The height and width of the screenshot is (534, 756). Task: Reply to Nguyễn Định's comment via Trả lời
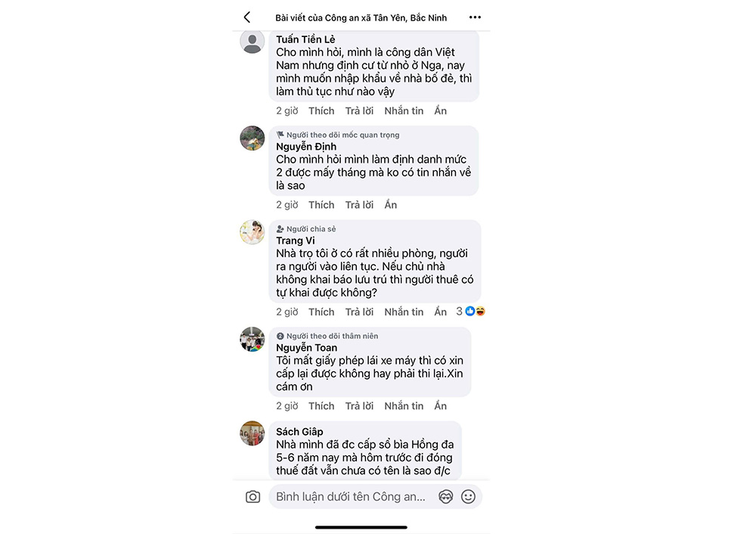point(359,205)
